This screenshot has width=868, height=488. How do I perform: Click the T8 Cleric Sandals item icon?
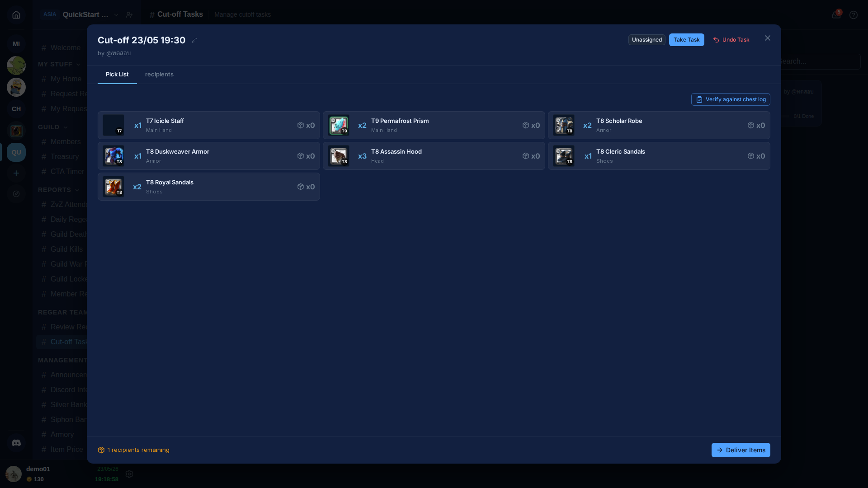pos(564,156)
